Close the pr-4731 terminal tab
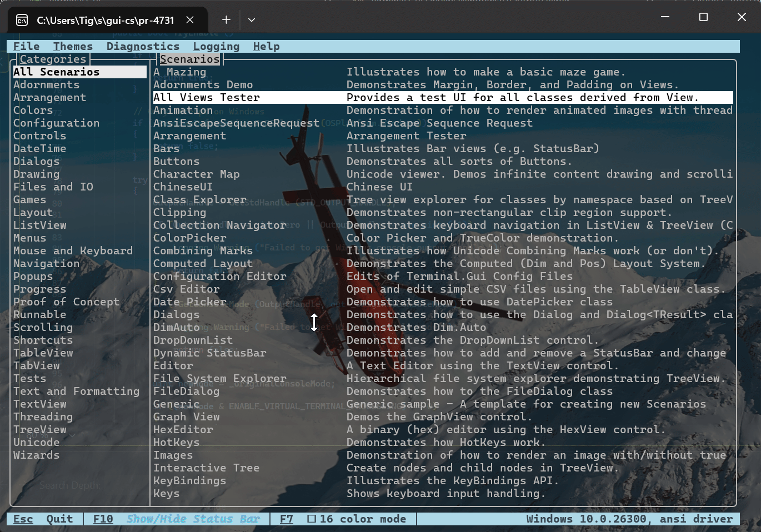This screenshot has height=532, width=761. 190,20
